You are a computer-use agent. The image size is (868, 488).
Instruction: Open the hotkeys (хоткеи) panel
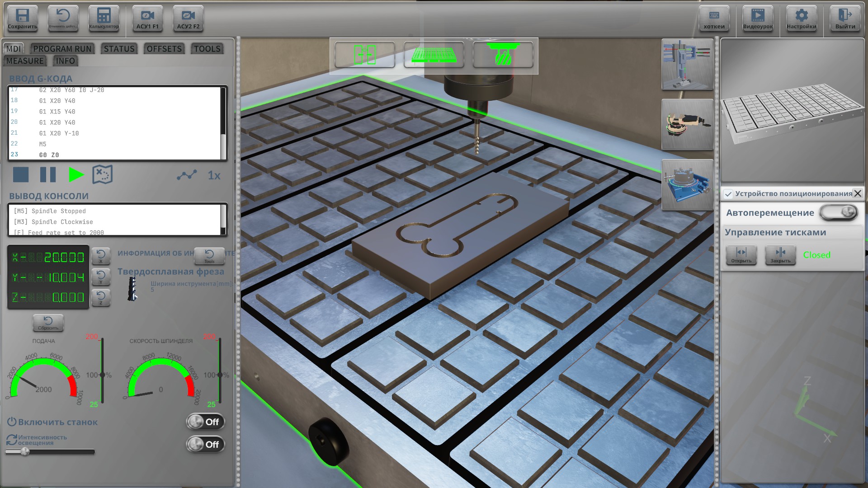(714, 19)
